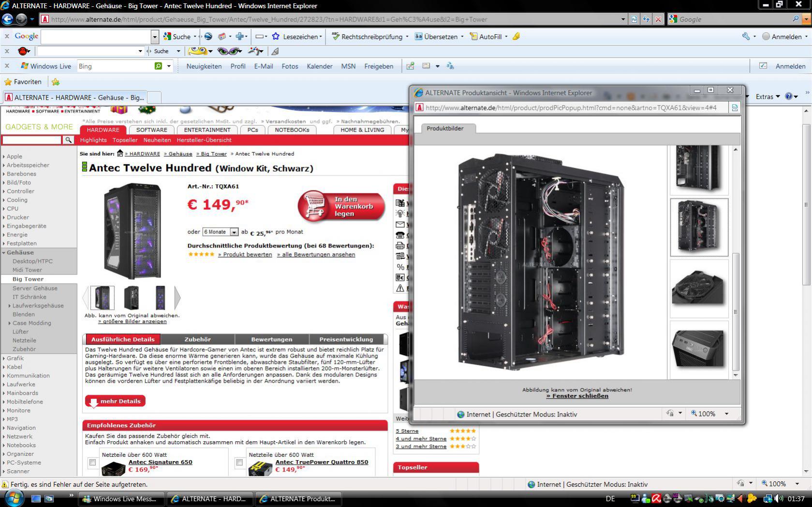Screen dimensions: 812x507
Task: Click the light bulb icon in service panel
Action: pos(400,214)
